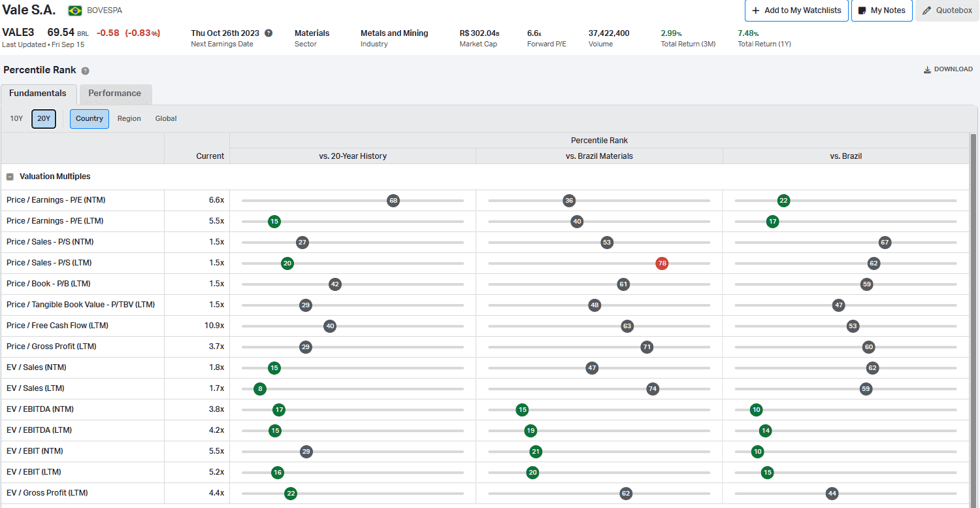Click the vertical scrollbar of the table
The image size is (980, 508).
(974, 320)
